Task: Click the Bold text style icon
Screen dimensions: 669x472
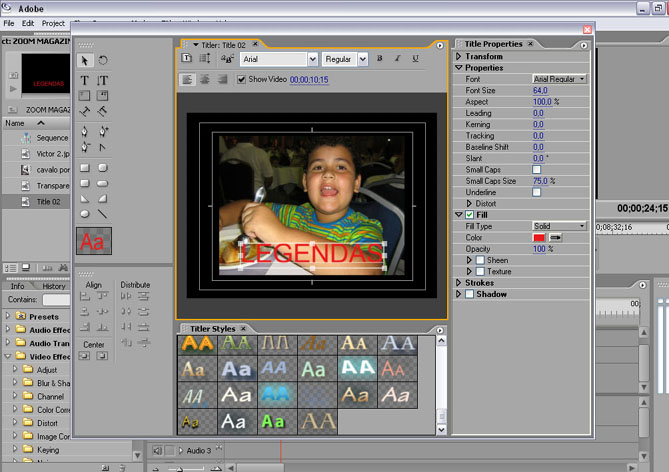Action: [380, 60]
